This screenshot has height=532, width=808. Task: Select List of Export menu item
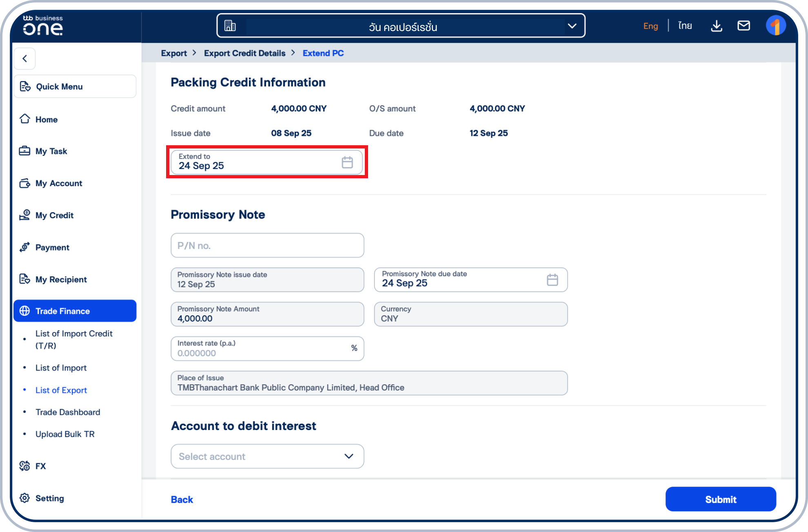(61, 390)
